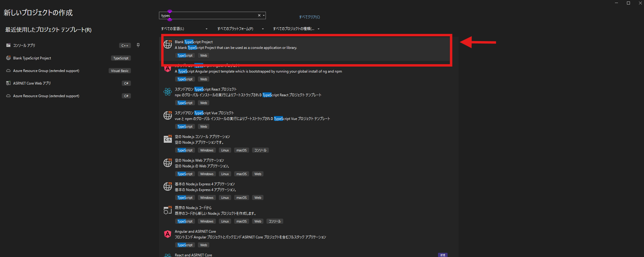Click the globe icon for empty Node.js Web app
Screen dimensions: 644x257
click(168, 163)
